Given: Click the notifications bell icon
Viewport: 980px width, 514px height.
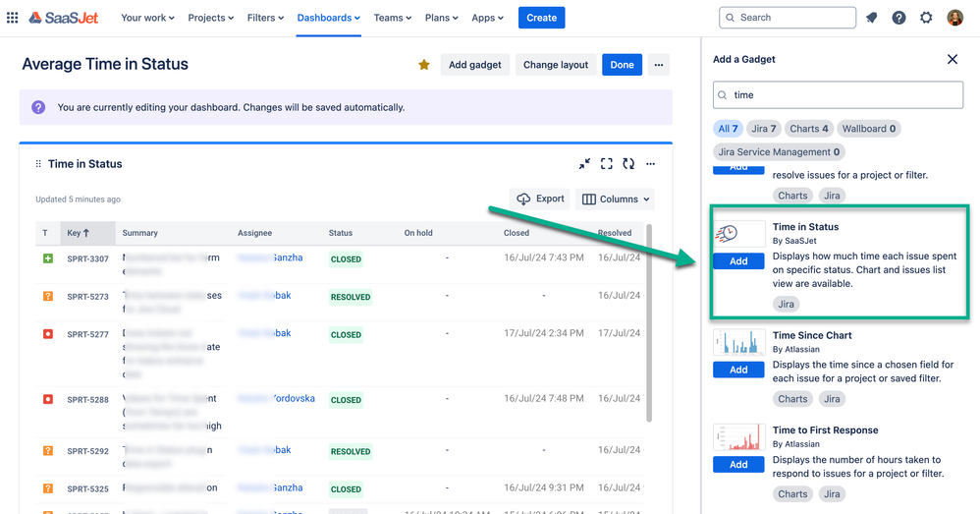Looking at the screenshot, I should (871, 18).
